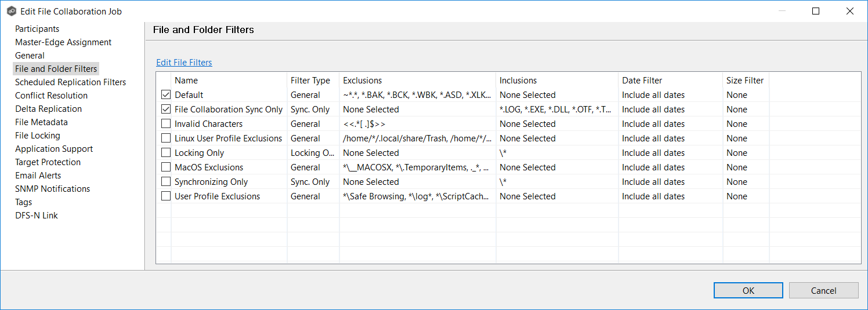Switch to Delta Replication page
This screenshot has width=868, height=310.
tap(48, 108)
